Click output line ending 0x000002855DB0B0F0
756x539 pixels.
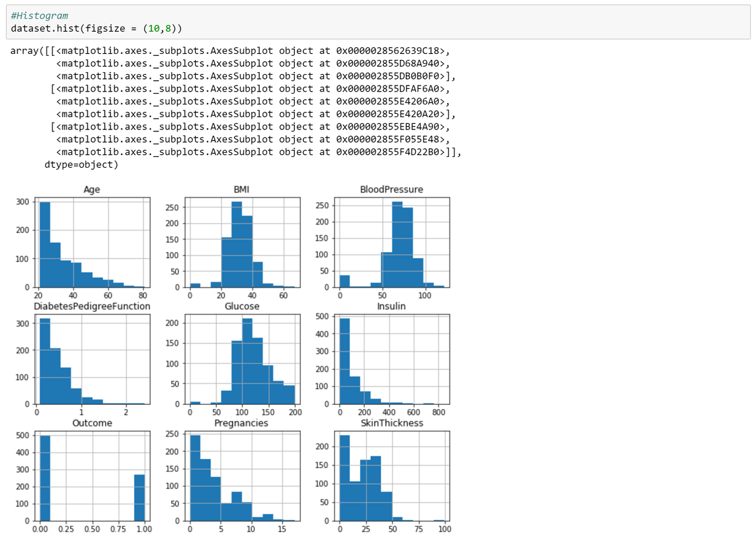tap(256, 75)
